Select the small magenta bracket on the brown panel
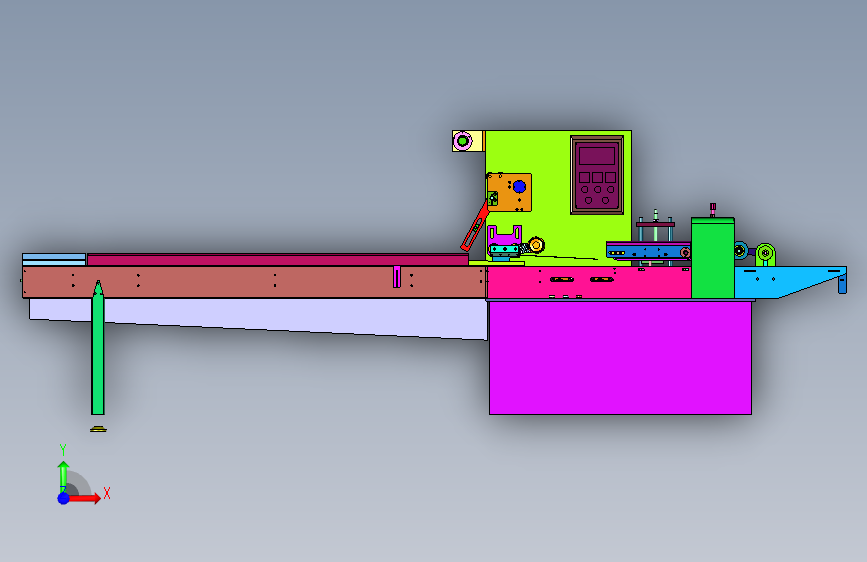The width and height of the screenshot is (867, 562). (396, 277)
